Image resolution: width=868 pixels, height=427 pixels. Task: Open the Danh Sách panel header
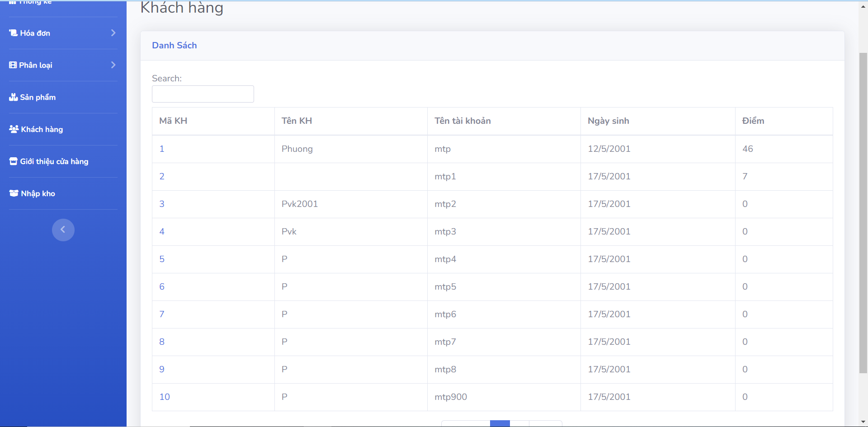click(x=174, y=45)
